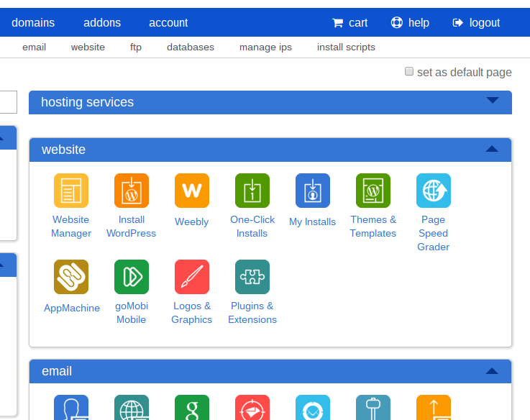
Task: Click the Themes & Templates text link
Action: [373, 227]
